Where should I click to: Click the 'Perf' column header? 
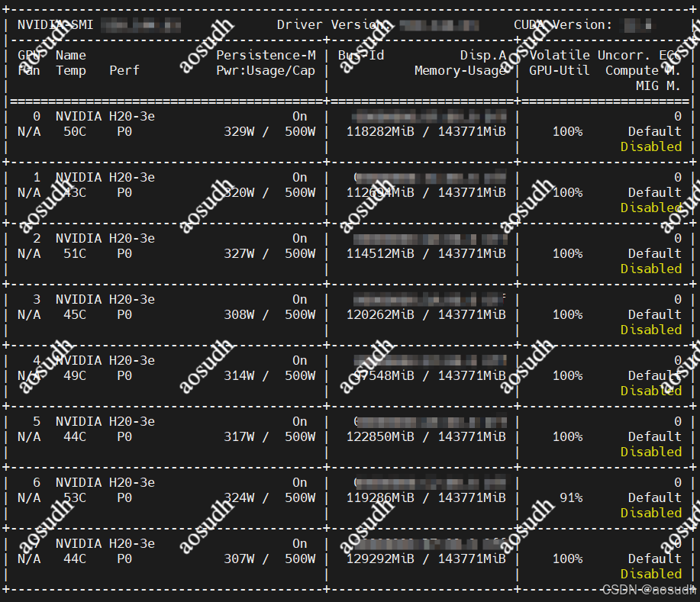point(124,70)
